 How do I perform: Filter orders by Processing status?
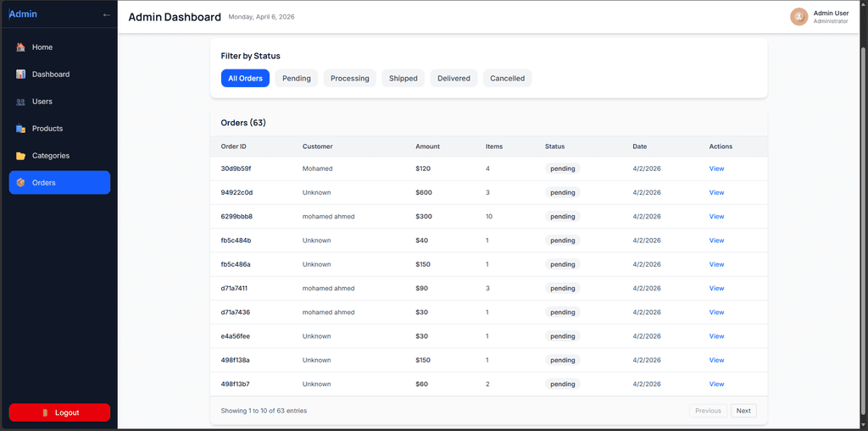pyautogui.click(x=349, y=79)
